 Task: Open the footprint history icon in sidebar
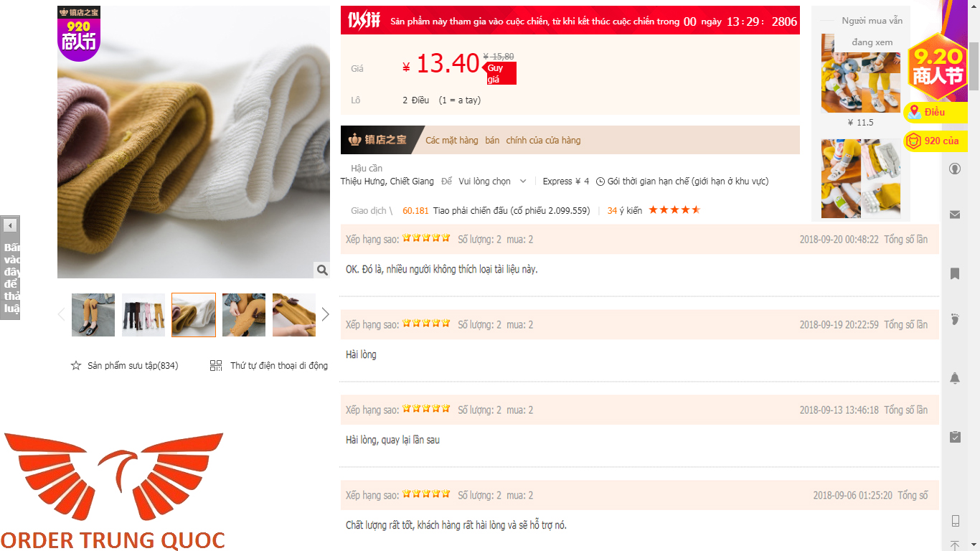tap(955, 319)
